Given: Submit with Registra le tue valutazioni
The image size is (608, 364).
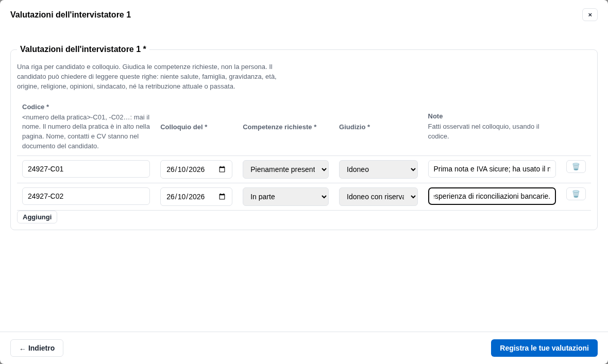Looking at the screenshot, I should pos(544,348).
